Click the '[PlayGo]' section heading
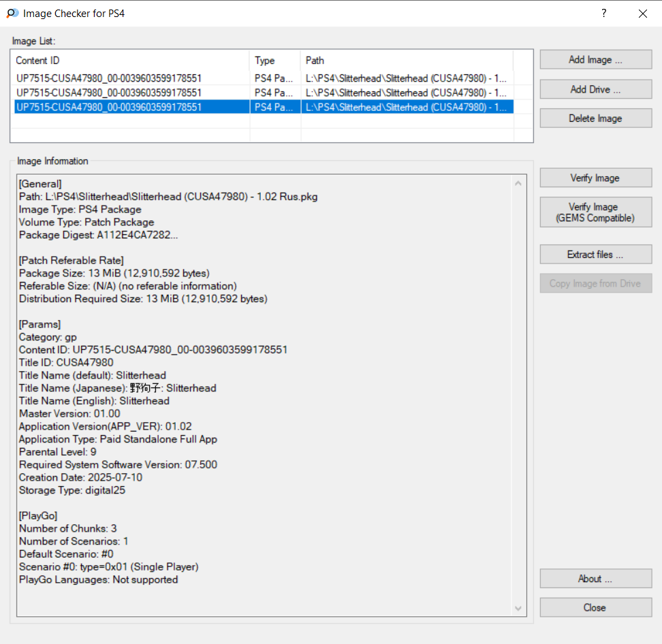The image size is (662, 644). pyautogui.click(x=38, y=516)
